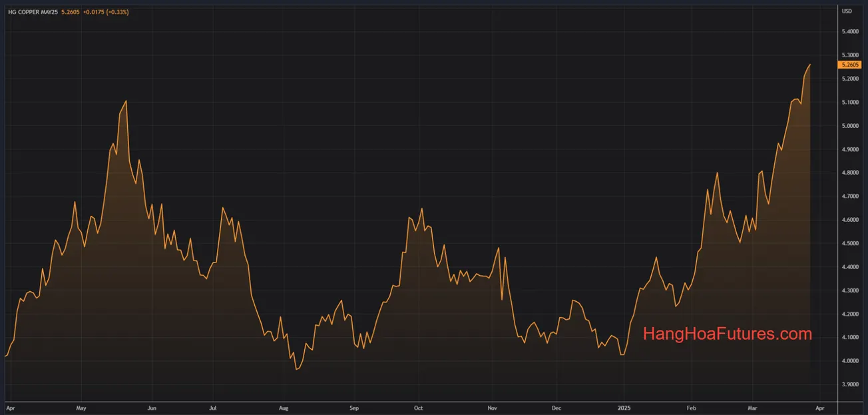Click the 4.6000 price axis label
This screenshot has height=415, width=868.
coord(850,220)
